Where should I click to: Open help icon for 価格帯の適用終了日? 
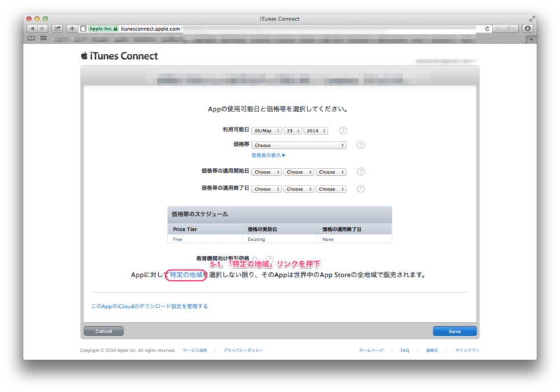[x=360, y=188]
